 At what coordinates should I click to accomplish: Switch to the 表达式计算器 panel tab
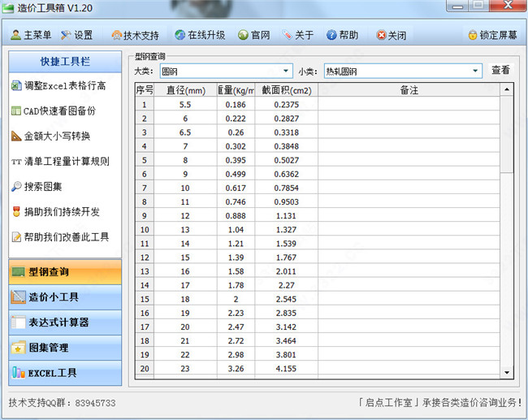(65, 322)
